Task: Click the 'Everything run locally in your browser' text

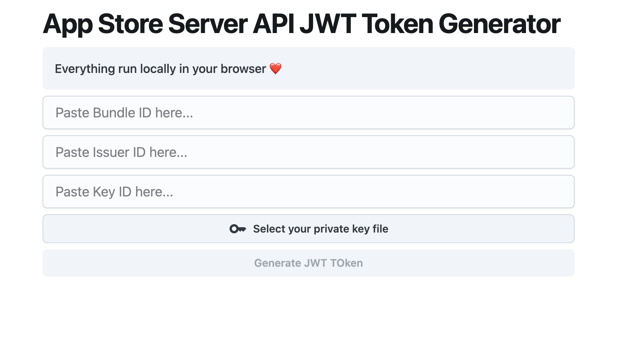Action: (160, 69)
